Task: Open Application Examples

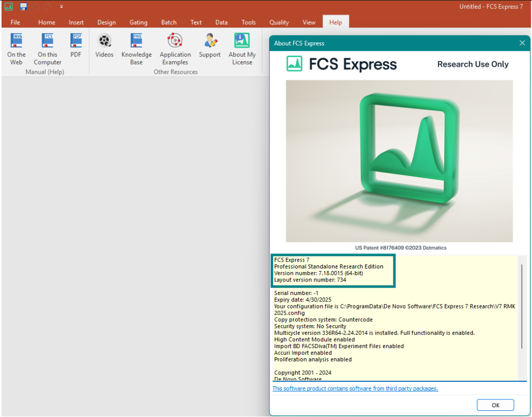Action: 175,48
